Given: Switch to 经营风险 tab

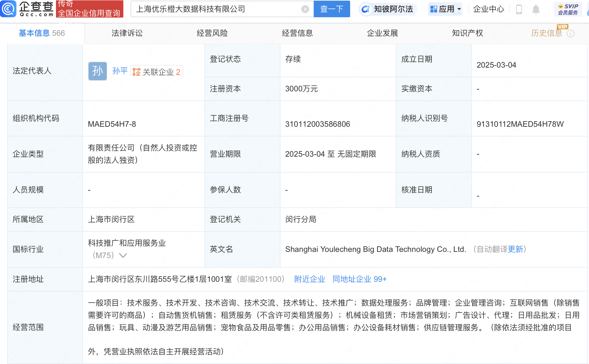Looking at the screenshot, I should 212,33.
